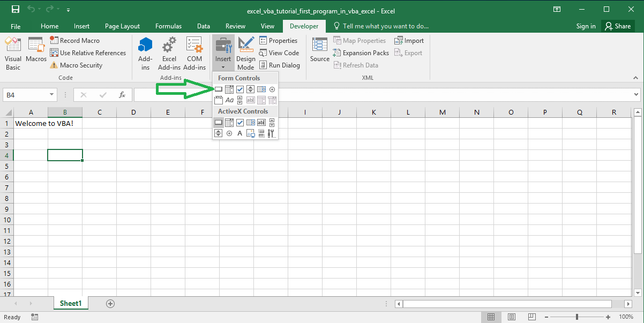
Task: Insert ActiveX Check Box
Action: tap(240, 123)
